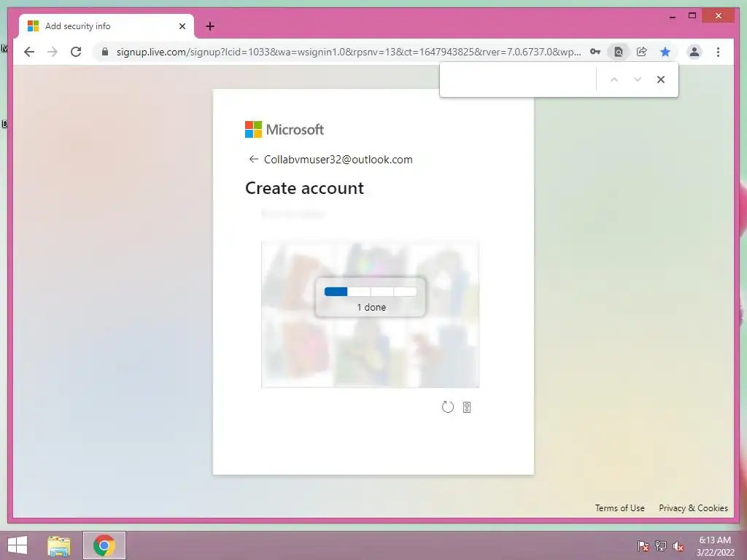747x560 pixels.
Task: Open Chrome three-dot menu
Action: pyautogui.click(x=718, y=52)
